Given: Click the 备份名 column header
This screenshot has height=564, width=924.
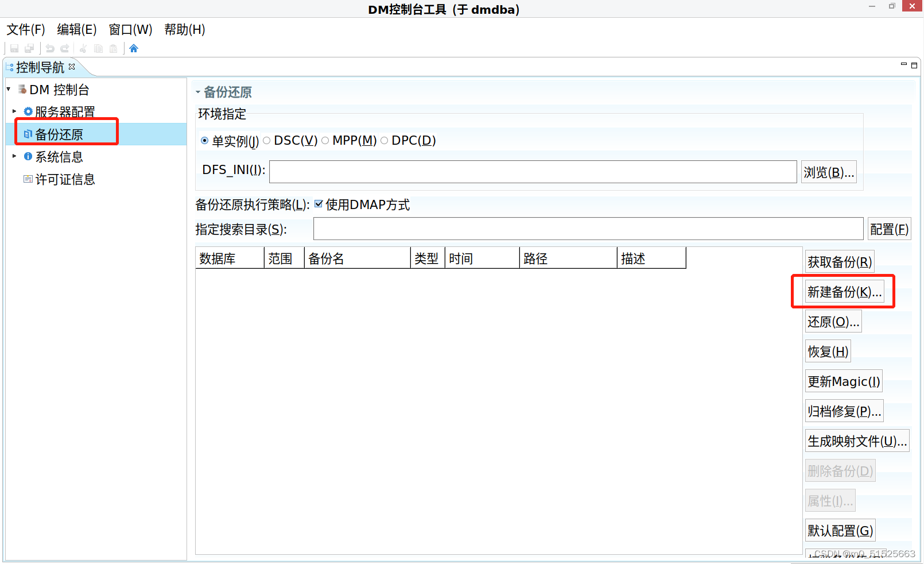Looking at the screenshot, I should tap(358, 258).
